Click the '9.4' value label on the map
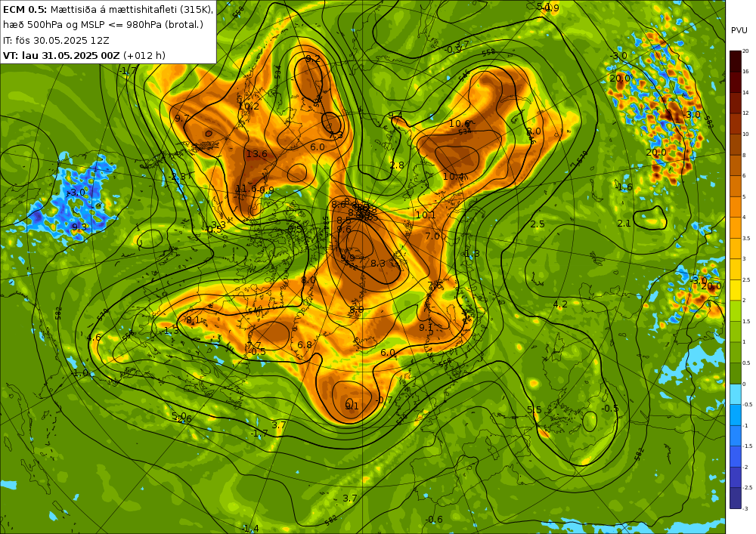The height and width of the screenshot is (534, 756). click(x=395, y=115)
